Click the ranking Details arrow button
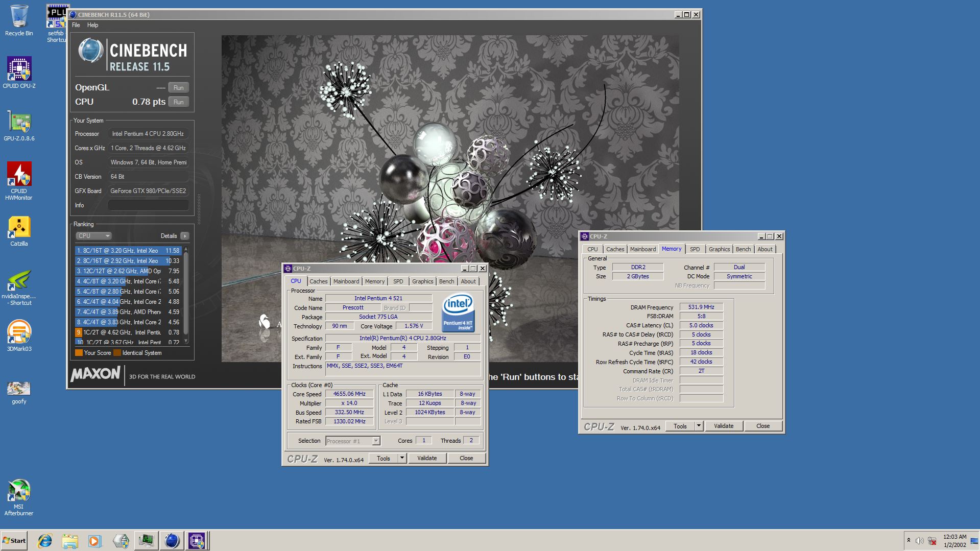Screen dimensions: 980x551 [185, 236]
